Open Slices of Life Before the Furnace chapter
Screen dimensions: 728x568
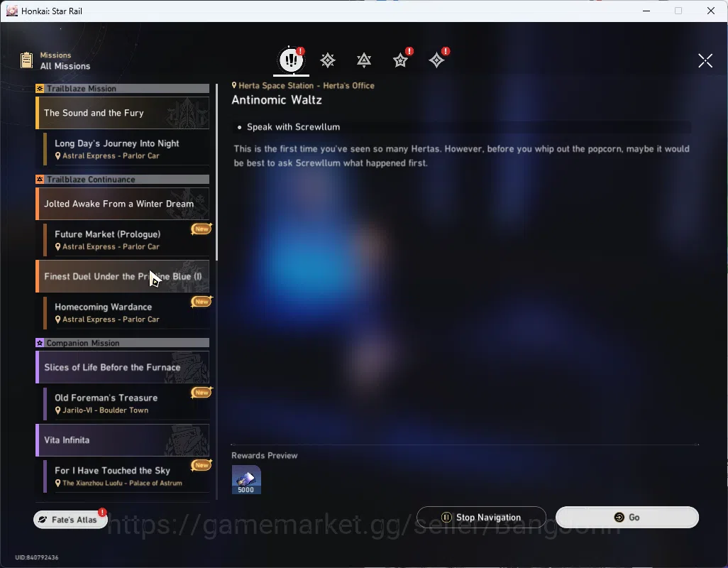123,367
